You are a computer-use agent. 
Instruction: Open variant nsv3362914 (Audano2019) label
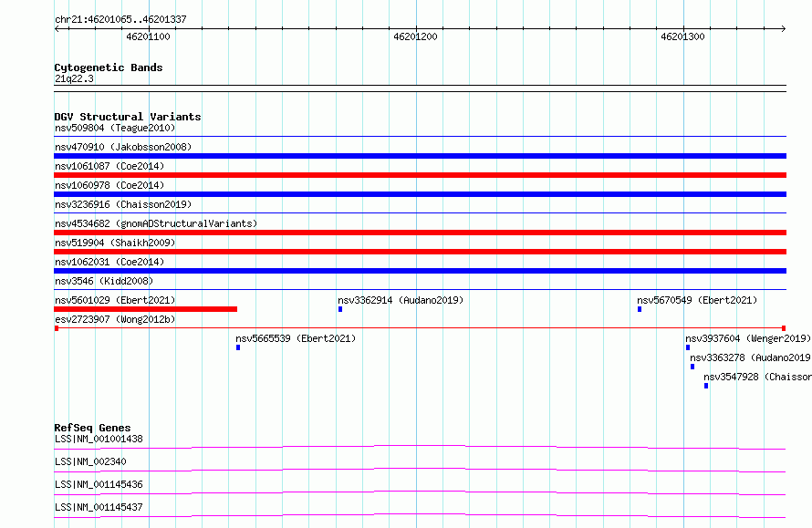(x=401, y=300)
